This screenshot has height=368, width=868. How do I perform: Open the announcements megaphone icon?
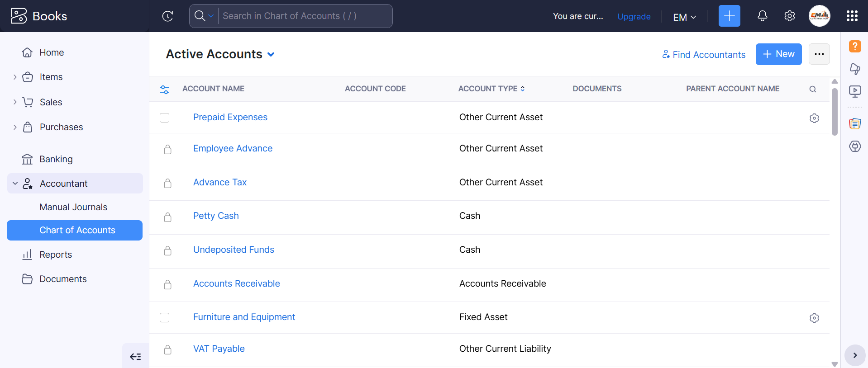(854, 69)
